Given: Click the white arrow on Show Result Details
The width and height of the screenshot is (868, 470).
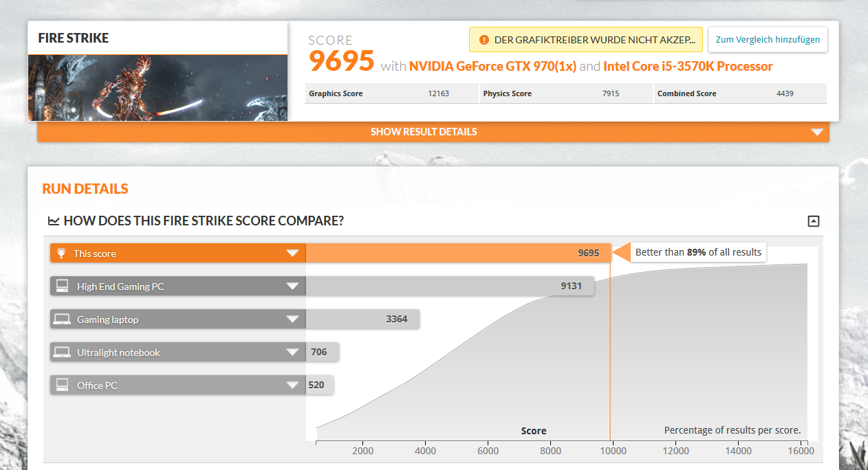Looking at the screenshot, I should pyautogui.click(x=817, y=133).
